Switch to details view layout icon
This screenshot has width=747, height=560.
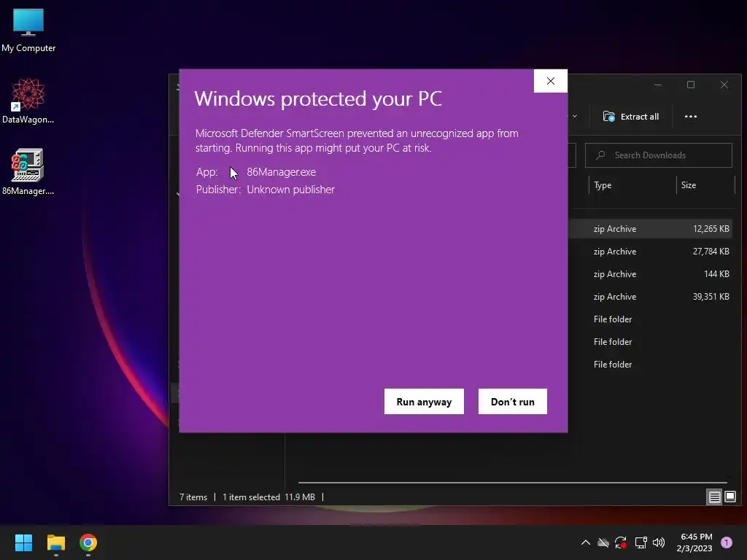(715, 497)
